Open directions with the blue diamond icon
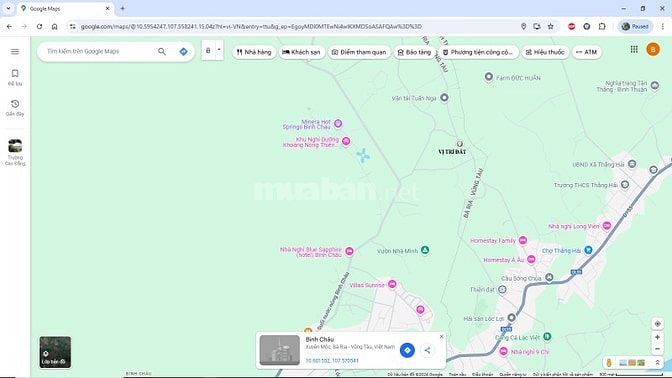Viewport: 672px width, 378px height. (x=183, y=51)
